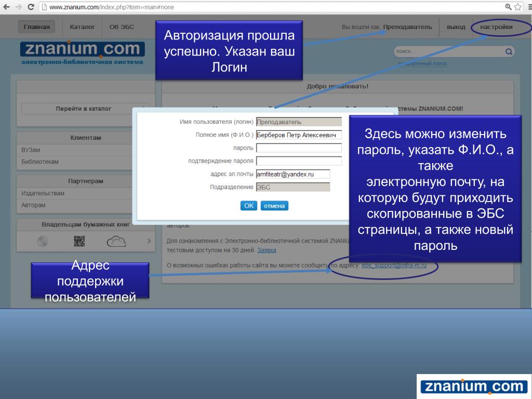Open the Библиотекам link
The image size is (532, 399).
click(39, 162)
